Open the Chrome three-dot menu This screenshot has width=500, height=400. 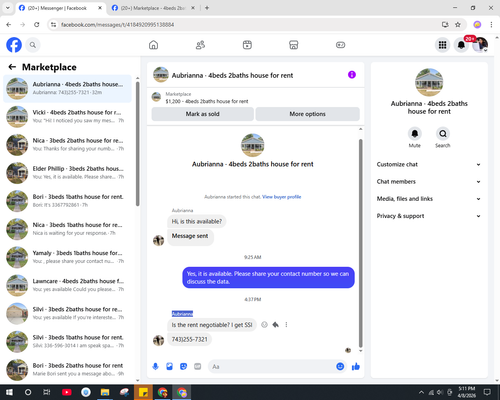point(491,25)
